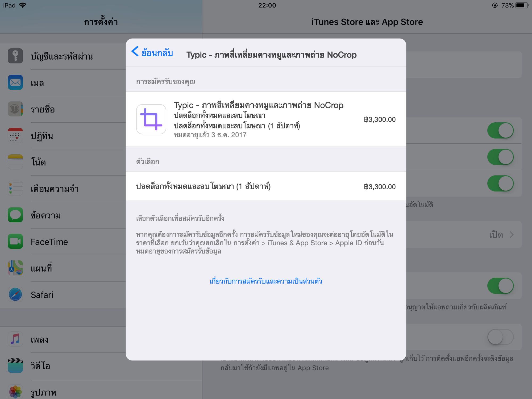Select the Music (เพลง) note icon
This screenshot has width=532, height=399.
click(x=15, y=339)
